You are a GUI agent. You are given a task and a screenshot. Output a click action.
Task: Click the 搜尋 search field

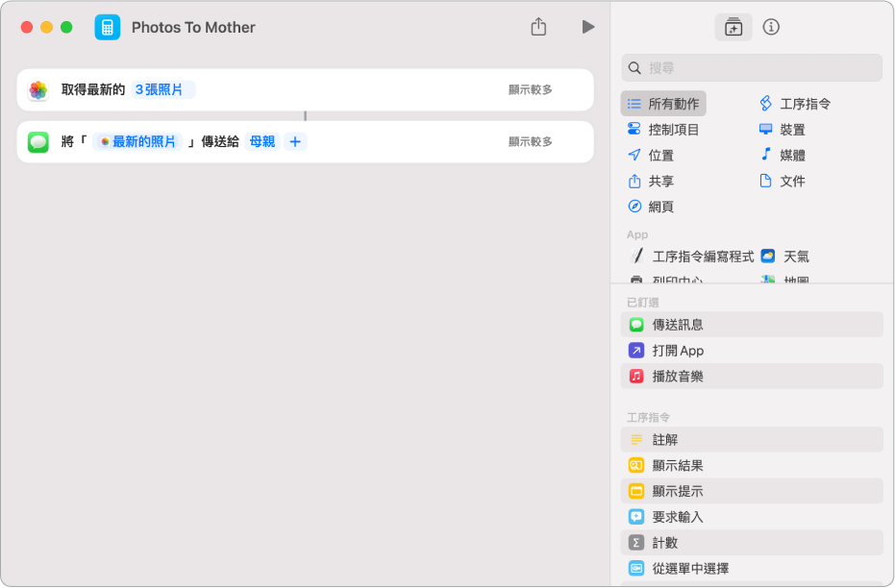[752, 68]
